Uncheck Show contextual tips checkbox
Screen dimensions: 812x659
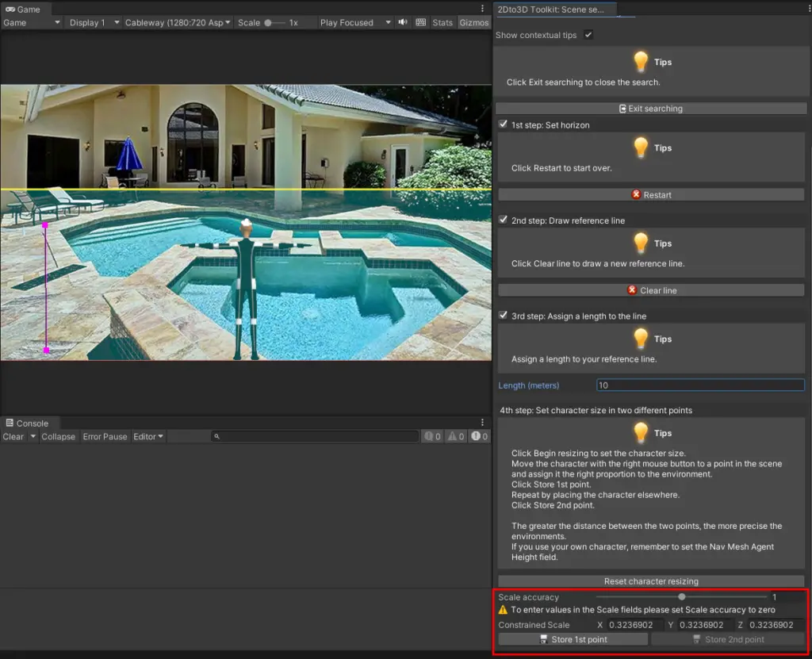coord(588,35)
